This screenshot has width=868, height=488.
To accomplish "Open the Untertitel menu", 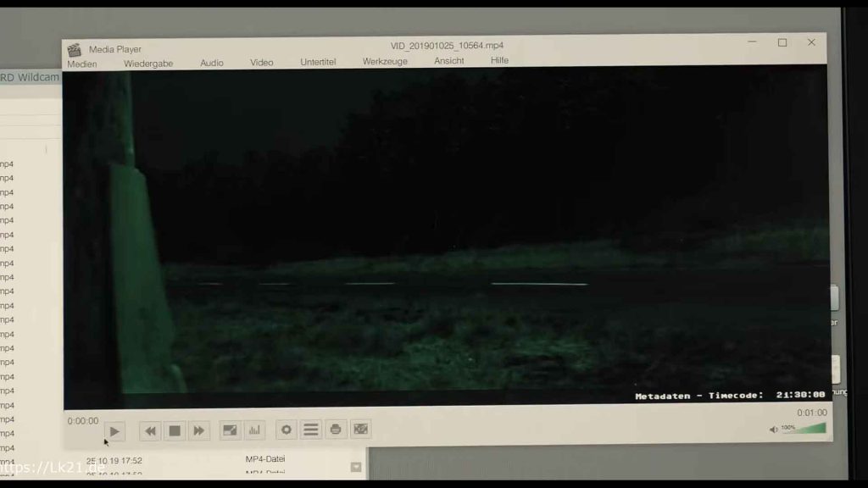I will 318,62.
